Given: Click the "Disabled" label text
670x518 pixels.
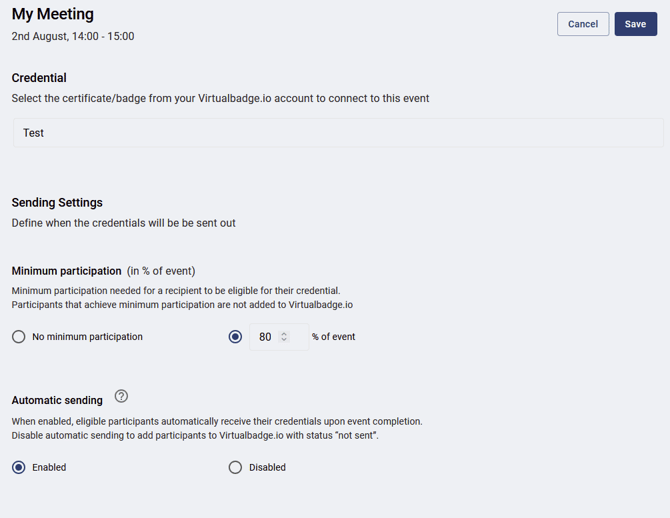Looking at the screenshot, I should (267, 467).
